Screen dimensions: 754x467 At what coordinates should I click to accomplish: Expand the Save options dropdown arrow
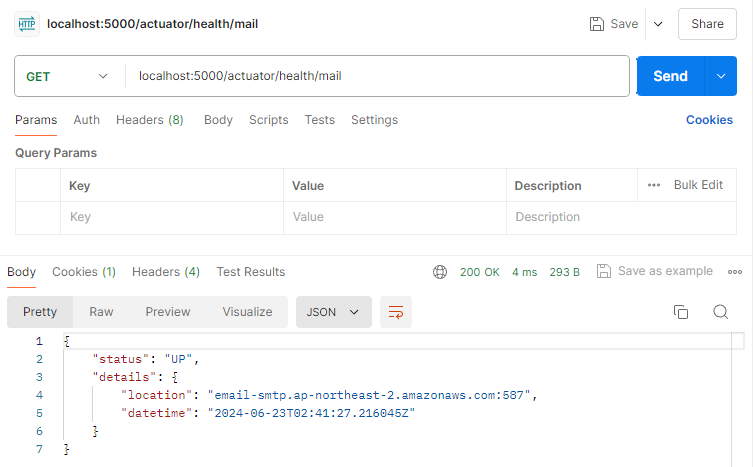coord(657,24)
